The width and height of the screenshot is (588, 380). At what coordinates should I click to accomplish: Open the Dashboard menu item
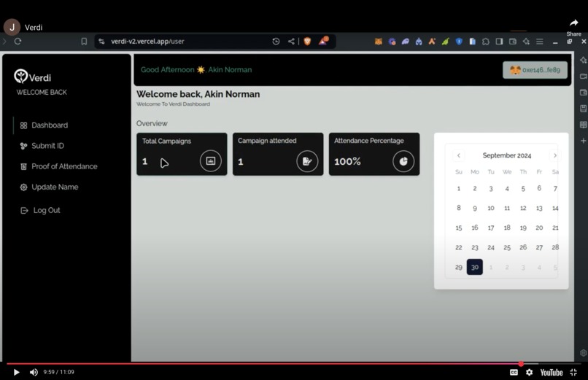click(44, 125)
